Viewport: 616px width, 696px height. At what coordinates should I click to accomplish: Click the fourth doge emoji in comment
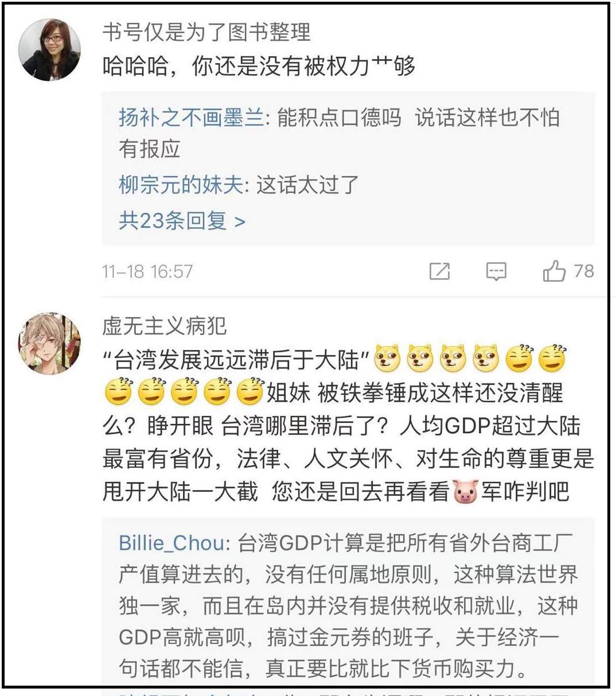[x=486, y=359]
